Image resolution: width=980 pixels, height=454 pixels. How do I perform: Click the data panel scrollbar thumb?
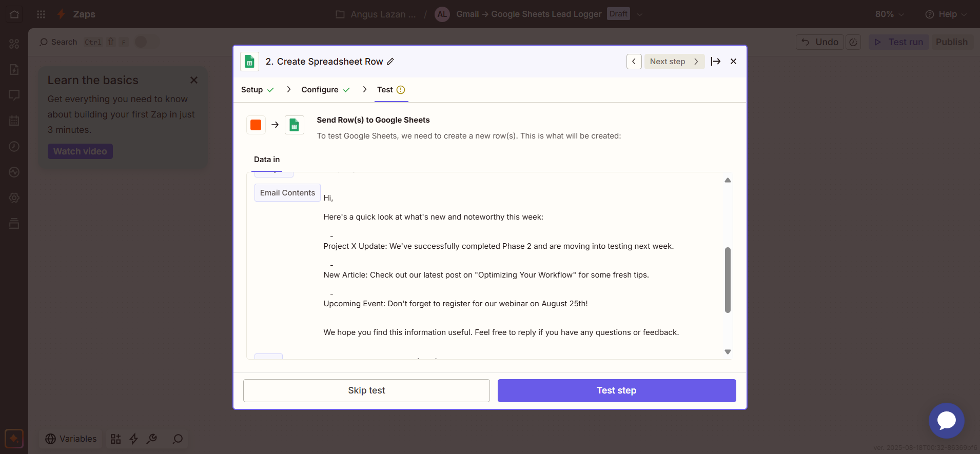(728, 280)
